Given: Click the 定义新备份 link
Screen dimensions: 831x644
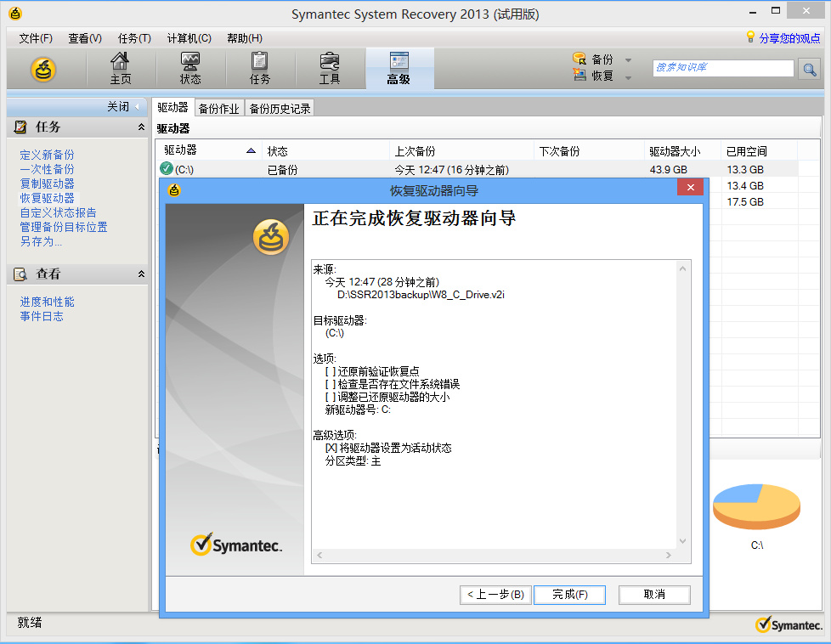Looking at the screenshot, I should click(x=48, y=155).
